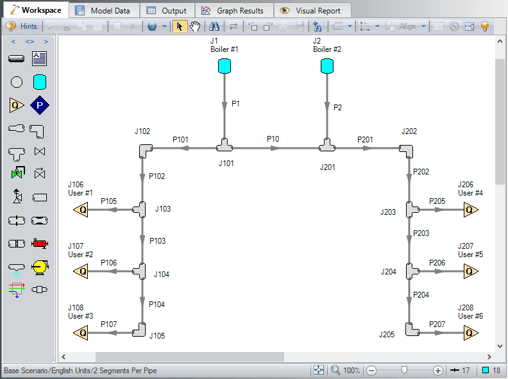The width and height of the screenshot is (508, 379).
Task: Select the tank junction icon in toolbox
Action: [39, 82]
